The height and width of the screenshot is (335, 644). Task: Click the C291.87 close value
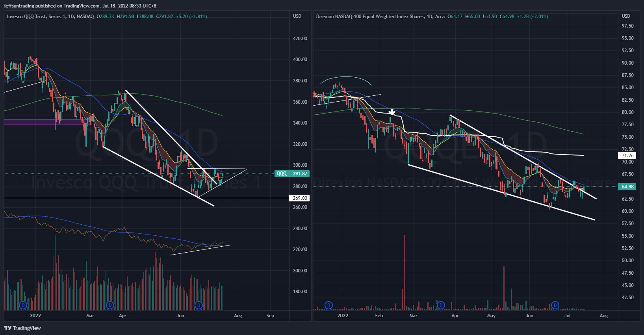point(165,17)
